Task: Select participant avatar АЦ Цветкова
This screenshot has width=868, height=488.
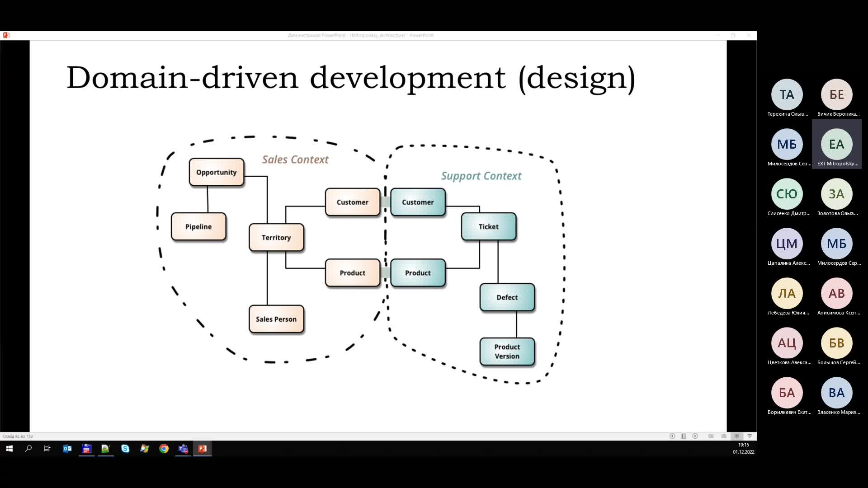Action: click(x=787, y=343)
